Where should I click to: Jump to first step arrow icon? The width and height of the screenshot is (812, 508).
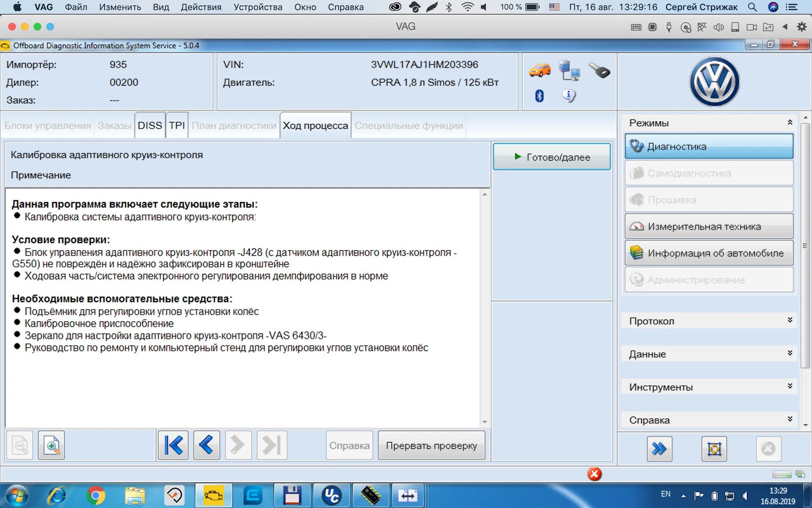pos(173,445)
